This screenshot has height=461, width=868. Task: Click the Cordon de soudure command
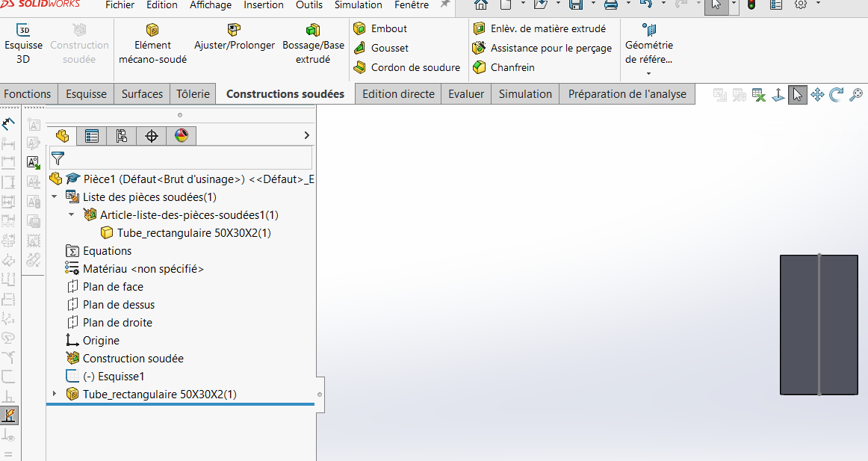click(415, 67)
